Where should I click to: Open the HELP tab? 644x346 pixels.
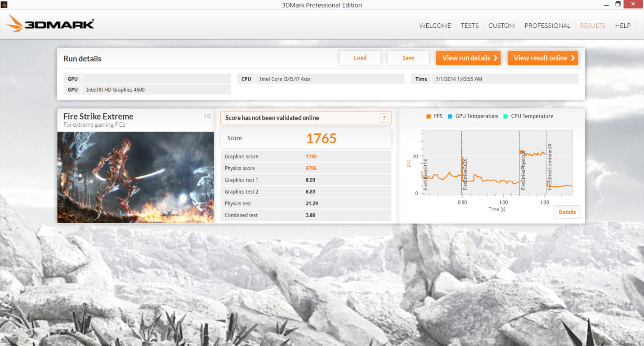coord(623,26)
